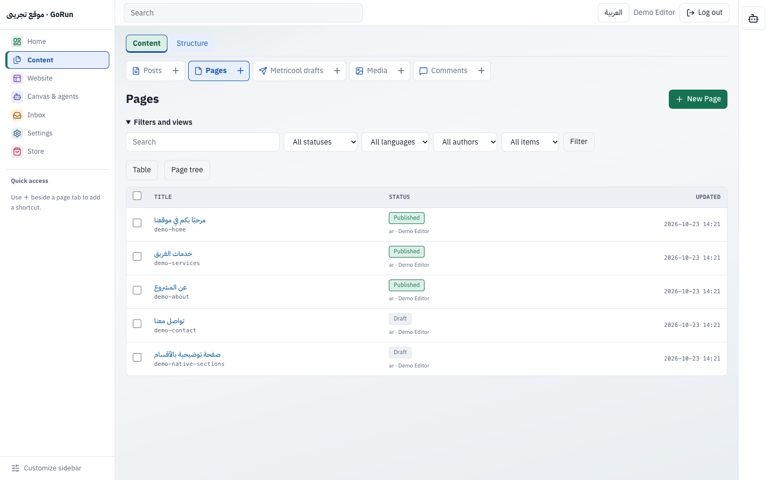Click the Settings gear sidebar icon

point(17,133)
